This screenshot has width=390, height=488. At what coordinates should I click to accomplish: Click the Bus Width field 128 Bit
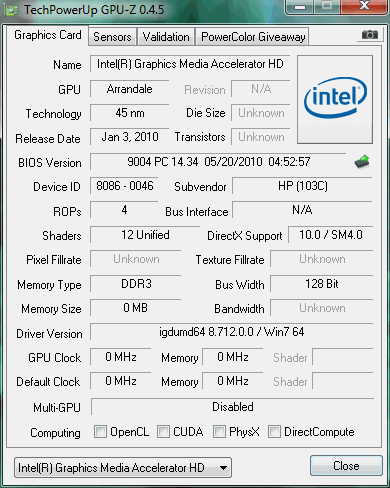(x=322, y=284)
